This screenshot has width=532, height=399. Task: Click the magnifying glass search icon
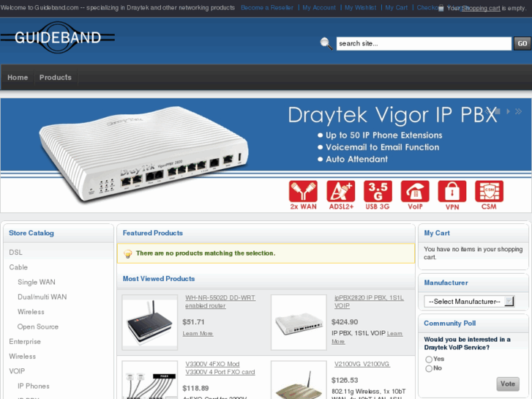(x=326, y=43)
